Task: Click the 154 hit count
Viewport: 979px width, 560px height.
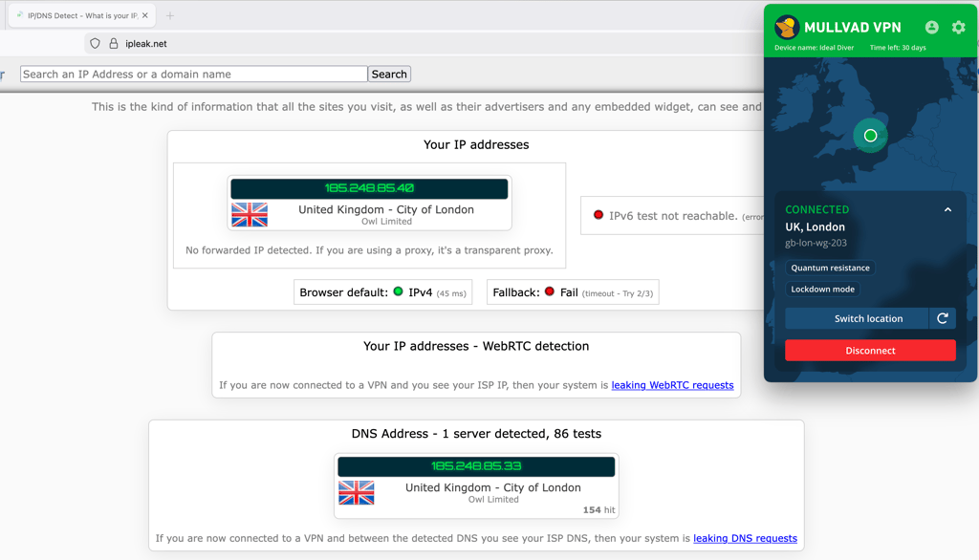Action: coord(598,510)
